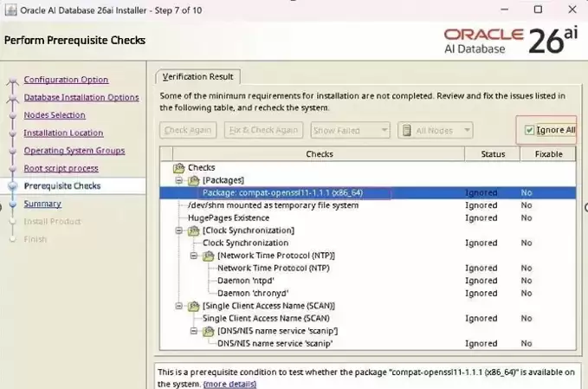Go to Installation Location step
This screenshot has width=588, height=389.
click(x=63, y=133)
